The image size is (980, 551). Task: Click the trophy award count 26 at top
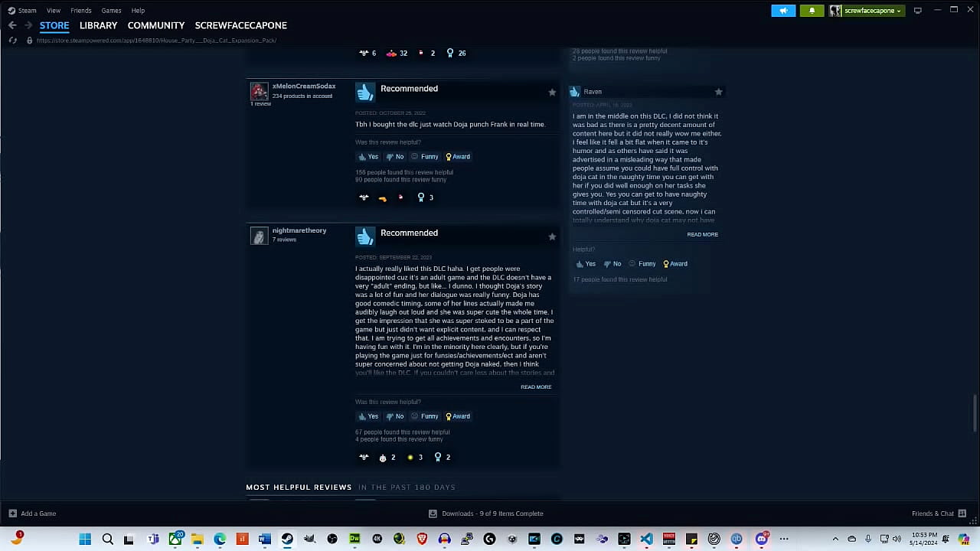point(456,54)
